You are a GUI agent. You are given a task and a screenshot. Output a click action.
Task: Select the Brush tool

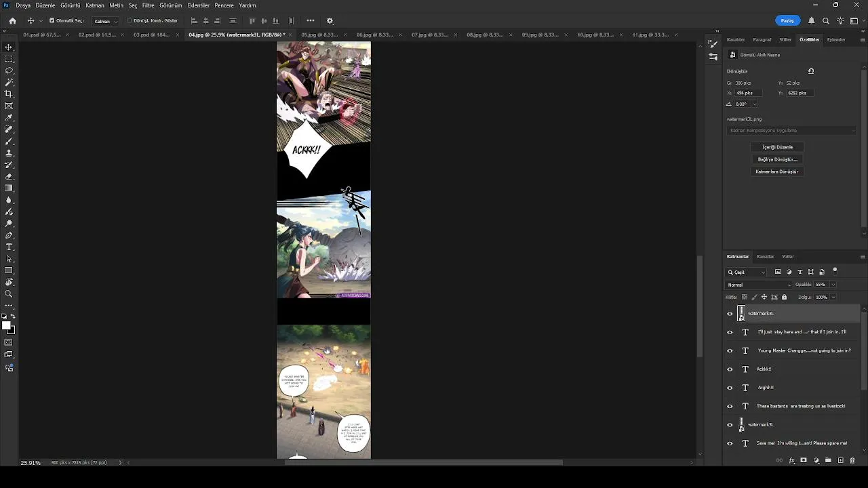pyautogui.click(x=9, y=141)
